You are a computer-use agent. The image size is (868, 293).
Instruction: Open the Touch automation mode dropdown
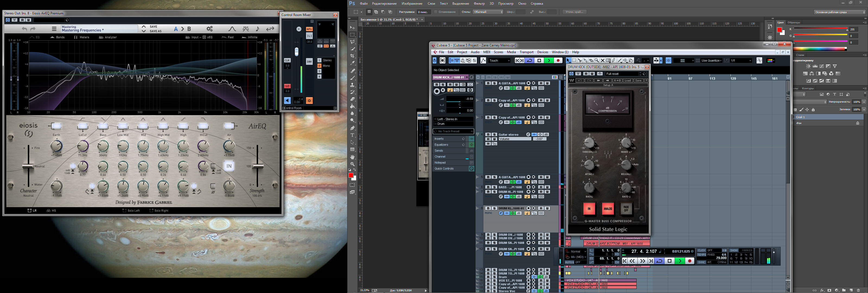499,60
